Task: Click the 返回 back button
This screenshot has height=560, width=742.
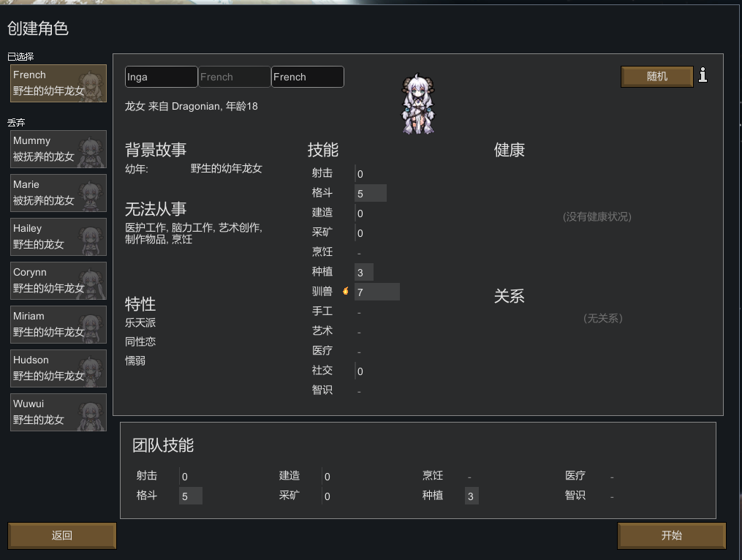Action: point(62,535)
